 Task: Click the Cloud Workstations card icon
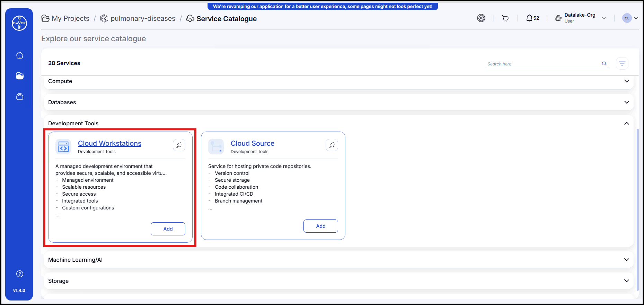click(63, 147)
